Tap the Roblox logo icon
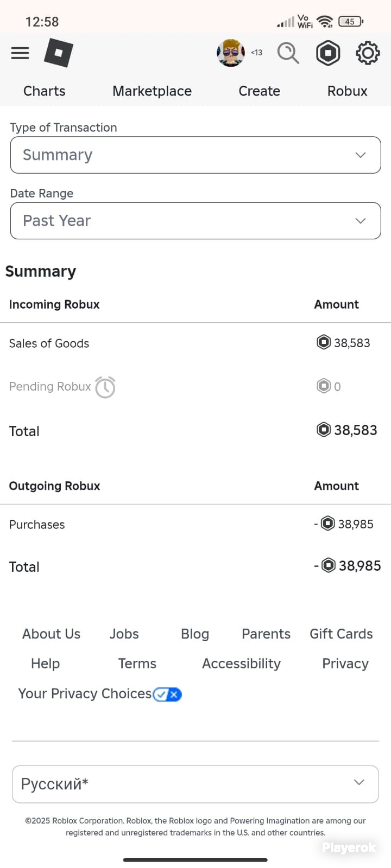The image size is (391, 868). click(59, 53)
